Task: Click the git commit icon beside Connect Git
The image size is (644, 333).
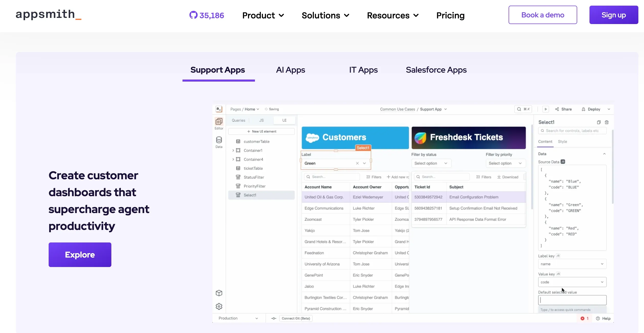Action: coord(274,318)
